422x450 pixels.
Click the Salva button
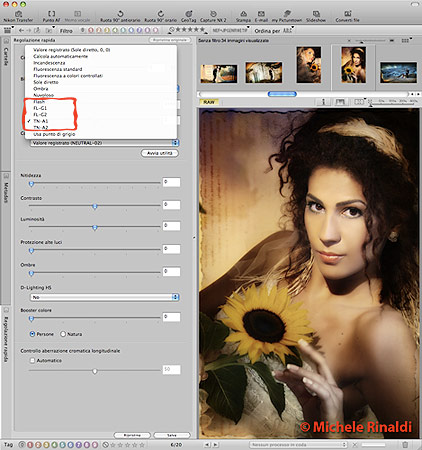click(172, 435)
